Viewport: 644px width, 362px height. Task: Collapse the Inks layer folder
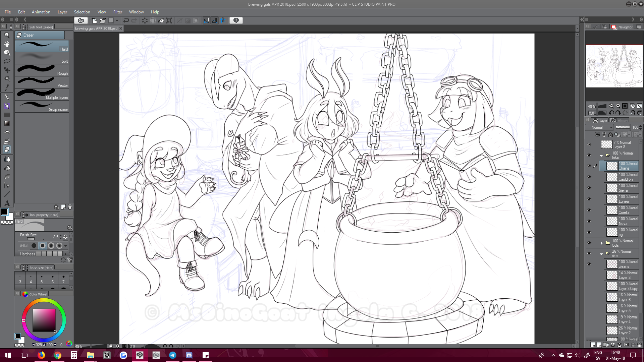coord(601,156)
